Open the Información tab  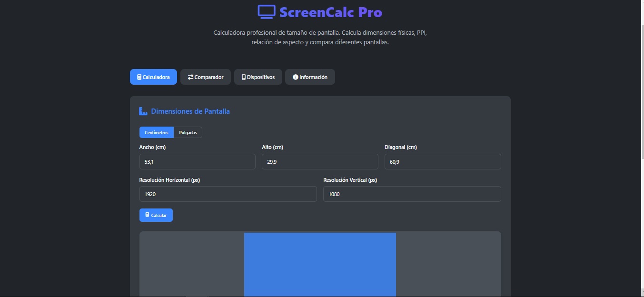[x=310, y=77]
